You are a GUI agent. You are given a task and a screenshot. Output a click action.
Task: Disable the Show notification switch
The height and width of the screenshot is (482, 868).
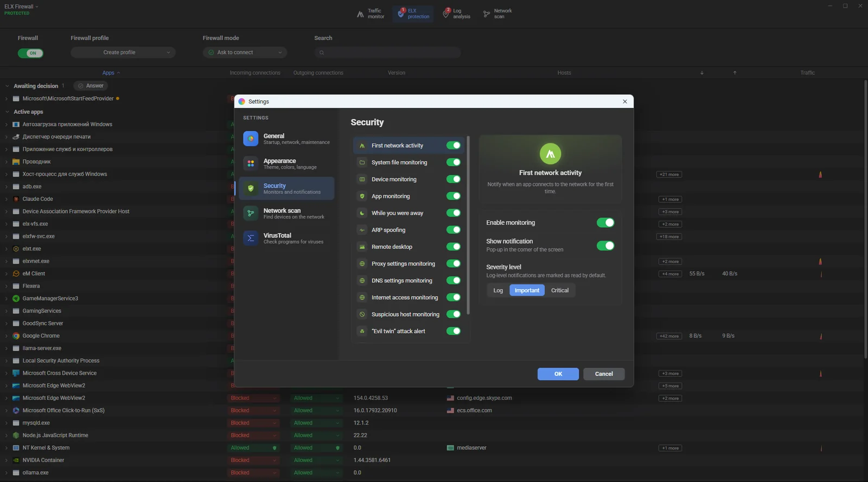[x=605, y=246]
